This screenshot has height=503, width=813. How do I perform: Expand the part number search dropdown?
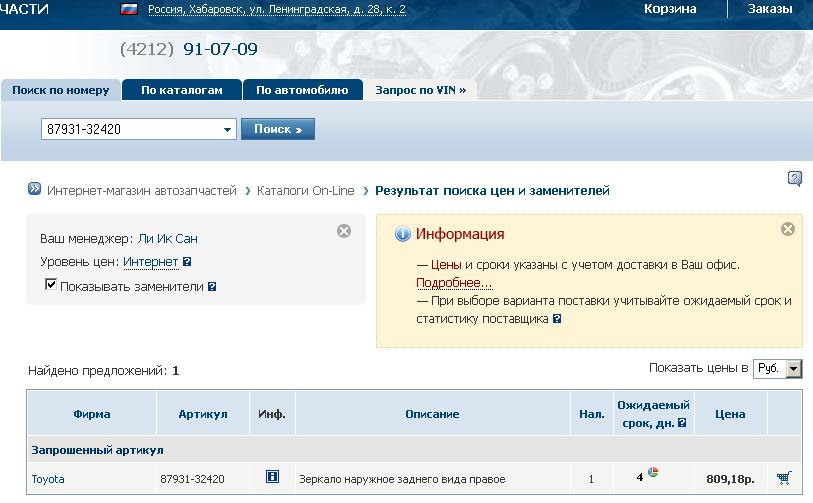(x=227, y=130)
